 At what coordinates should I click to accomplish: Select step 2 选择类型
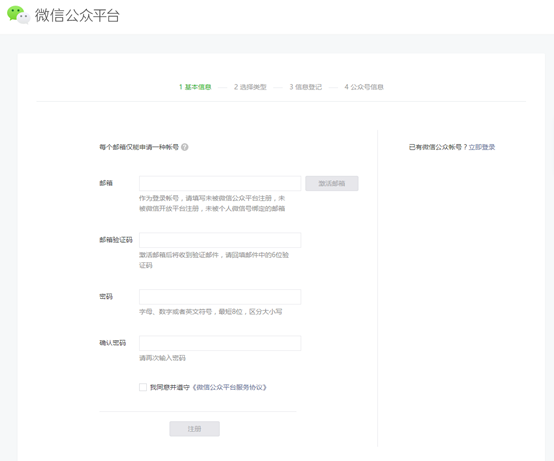click(250, 87)
